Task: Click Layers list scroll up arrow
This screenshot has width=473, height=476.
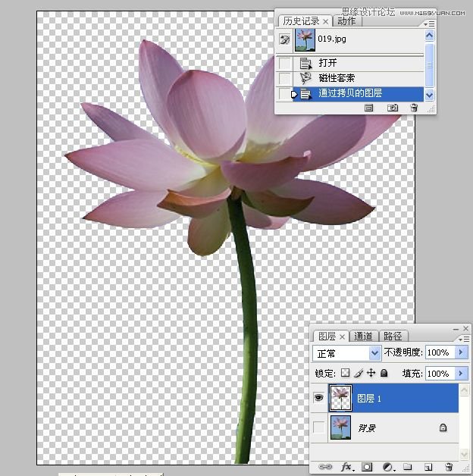Action: click(464, 390)
